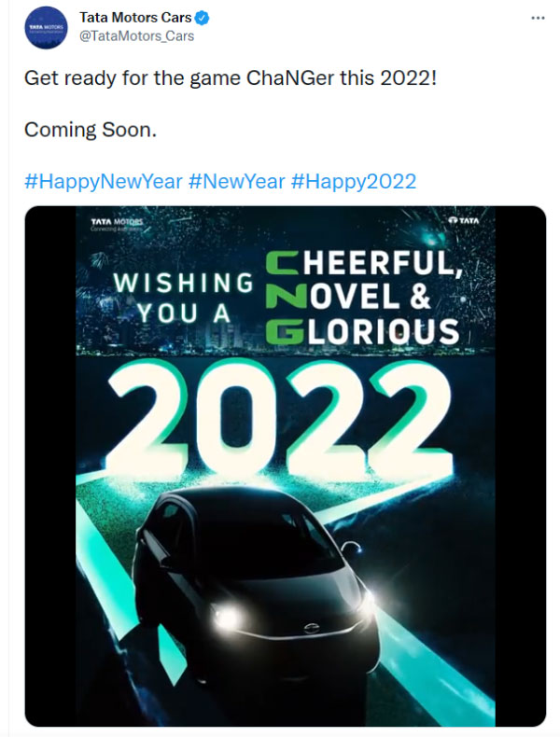Click the Tata Motors Cars display name
The height and width of the screenshot is (737, 560).
pyautogui.click(x=135, y=18)
